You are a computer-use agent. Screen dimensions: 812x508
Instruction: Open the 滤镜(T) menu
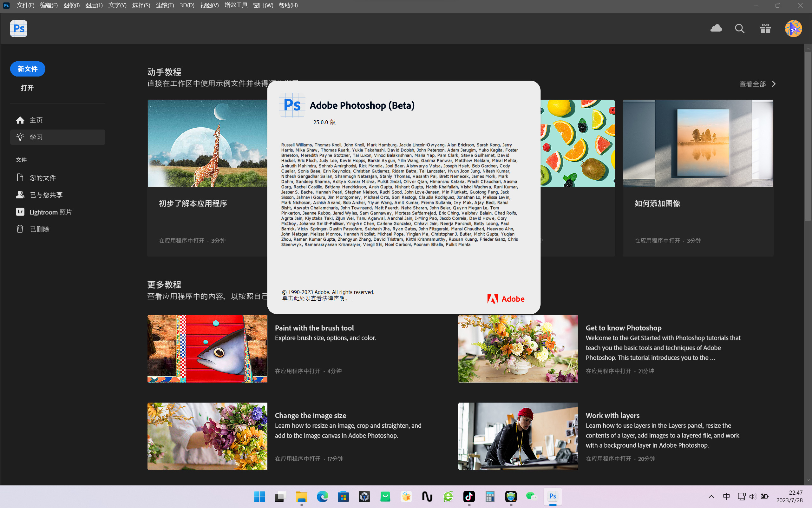click(x=165, y=5)
